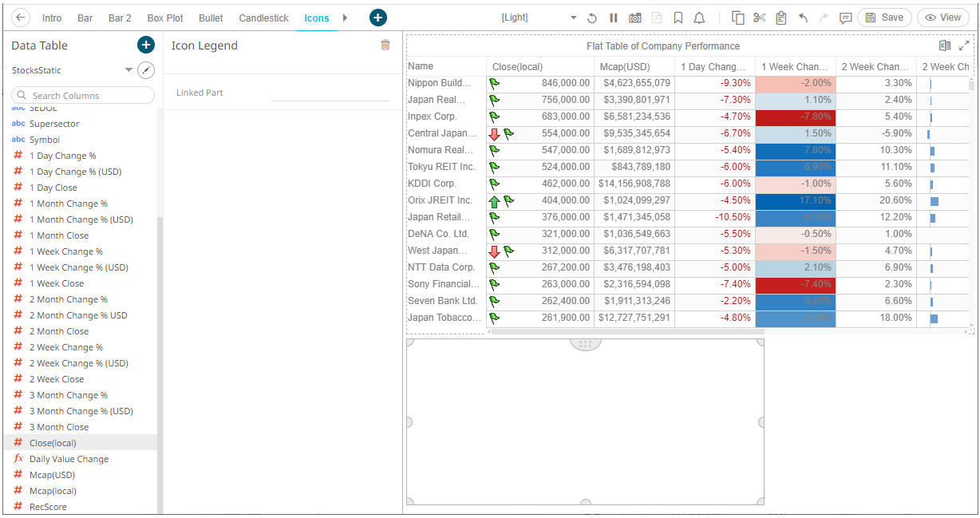
Task: Cut selection with the scissors icon
Action: click(760, 18)
